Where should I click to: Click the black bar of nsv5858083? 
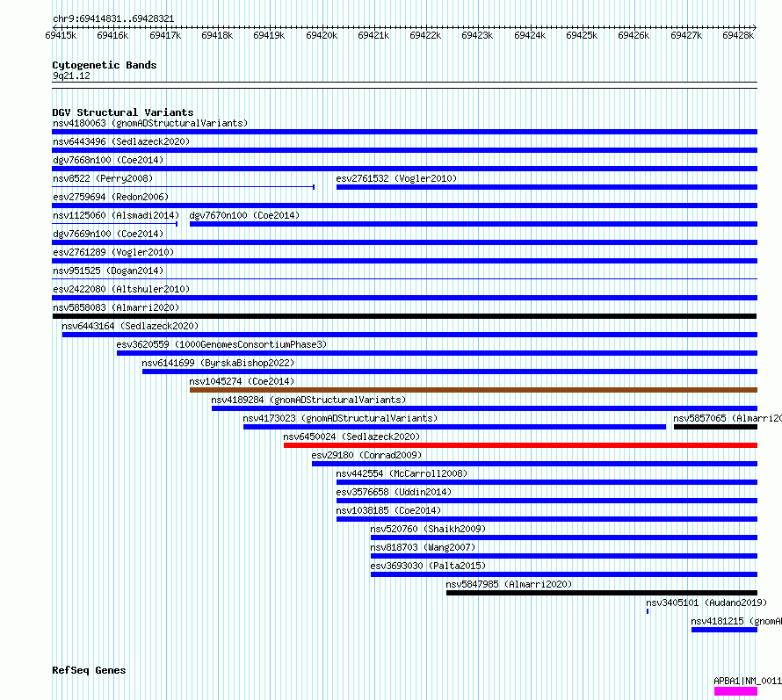(404, 316)
